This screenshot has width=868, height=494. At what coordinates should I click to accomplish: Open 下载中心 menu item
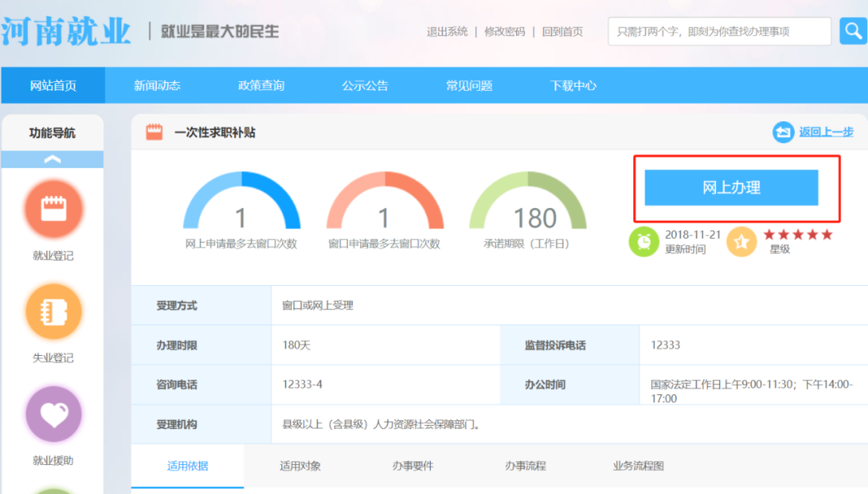pos(574,85)
